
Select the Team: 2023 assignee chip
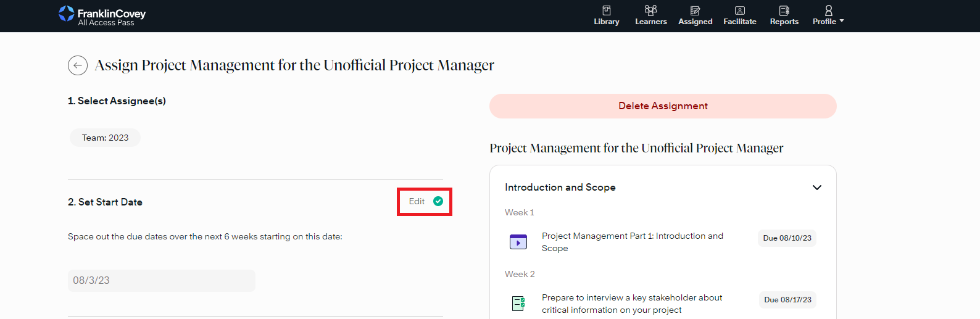click(106, 138)
